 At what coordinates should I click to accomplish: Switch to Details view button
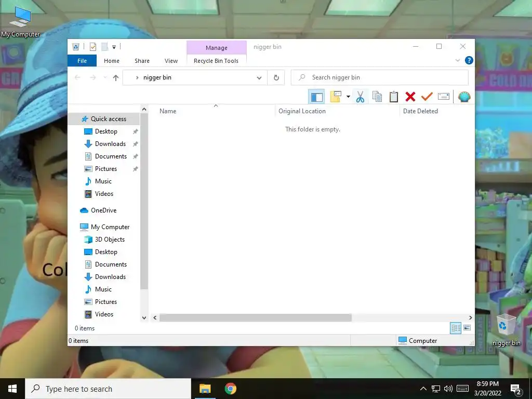pyautogui.click(x=456, y=328)
